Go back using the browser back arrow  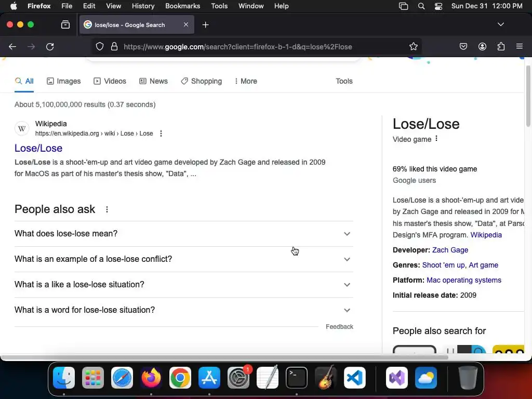(12, 46)
